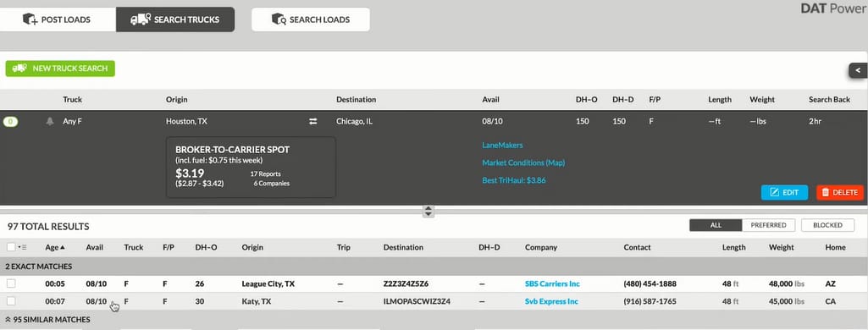Sort results by Company column
The width and height of the screenshot is (868, 330).
click(541, 247)
